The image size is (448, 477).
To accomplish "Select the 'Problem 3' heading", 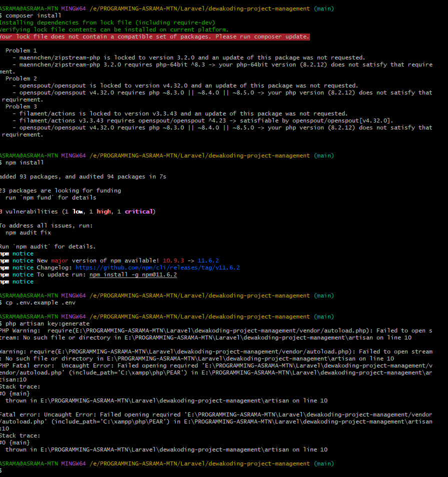I will click(21, 106).
